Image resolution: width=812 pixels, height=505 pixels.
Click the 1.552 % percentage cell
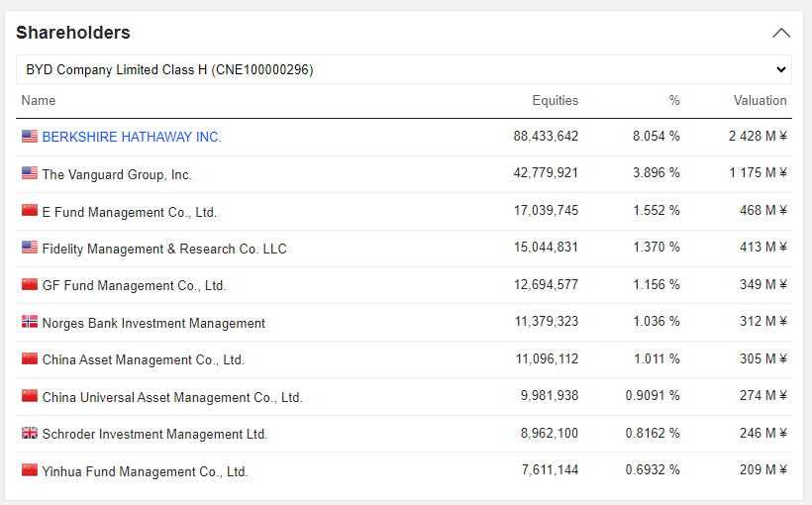[657, 210]
